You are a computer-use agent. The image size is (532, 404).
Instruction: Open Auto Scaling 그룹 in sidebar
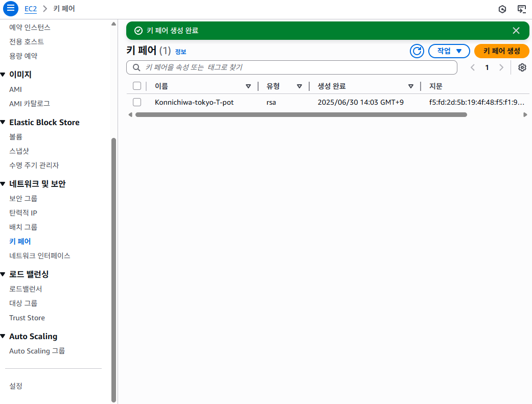coord(37,351)
